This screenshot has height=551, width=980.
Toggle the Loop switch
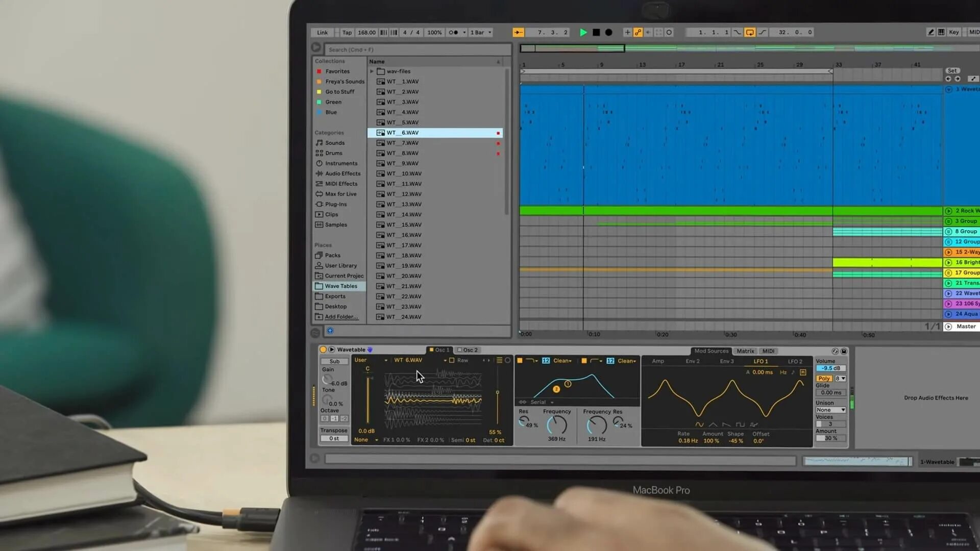coord(750,32)
